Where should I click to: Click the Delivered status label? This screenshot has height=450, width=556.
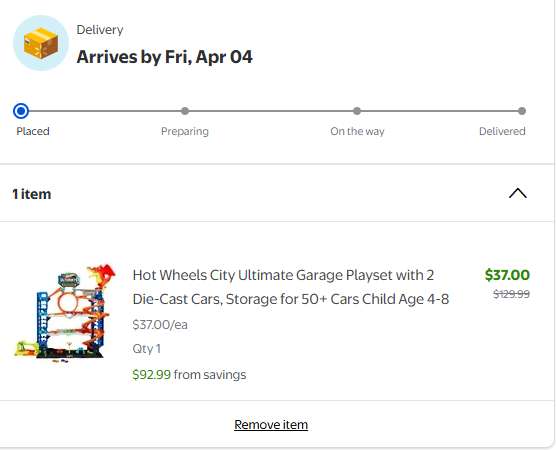coord(502,131)
